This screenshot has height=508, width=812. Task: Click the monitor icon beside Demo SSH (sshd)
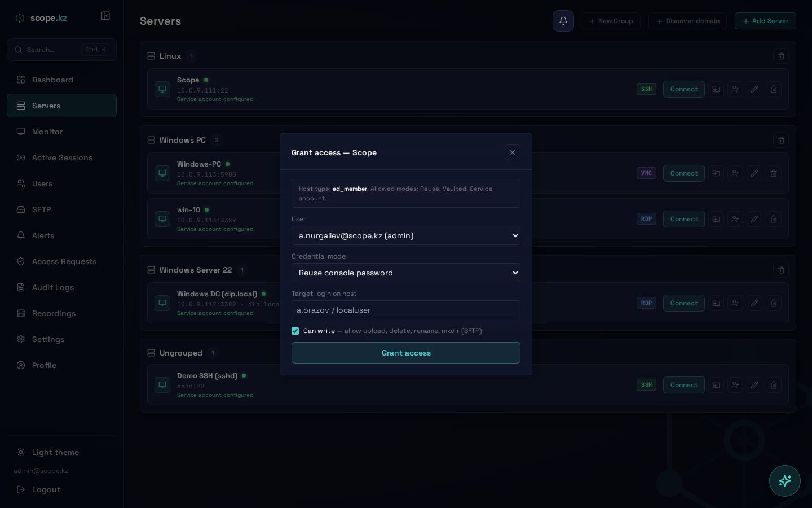coord(162,385)
